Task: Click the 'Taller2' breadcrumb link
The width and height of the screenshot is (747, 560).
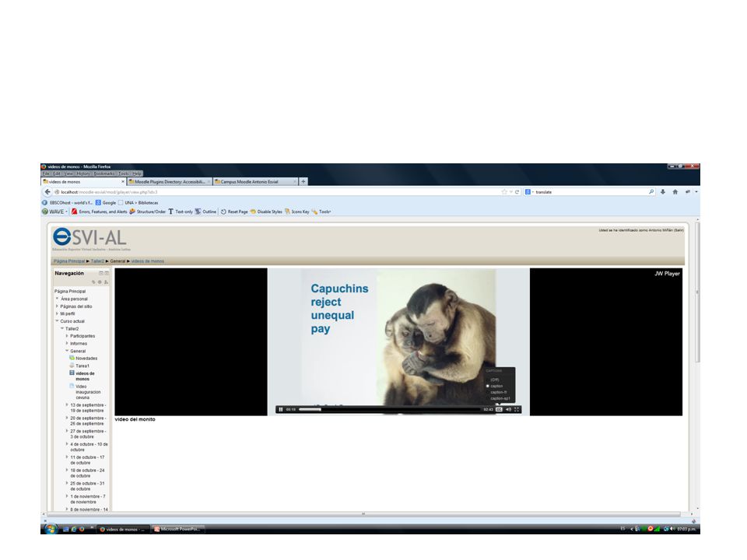Action: pos(97,261)
